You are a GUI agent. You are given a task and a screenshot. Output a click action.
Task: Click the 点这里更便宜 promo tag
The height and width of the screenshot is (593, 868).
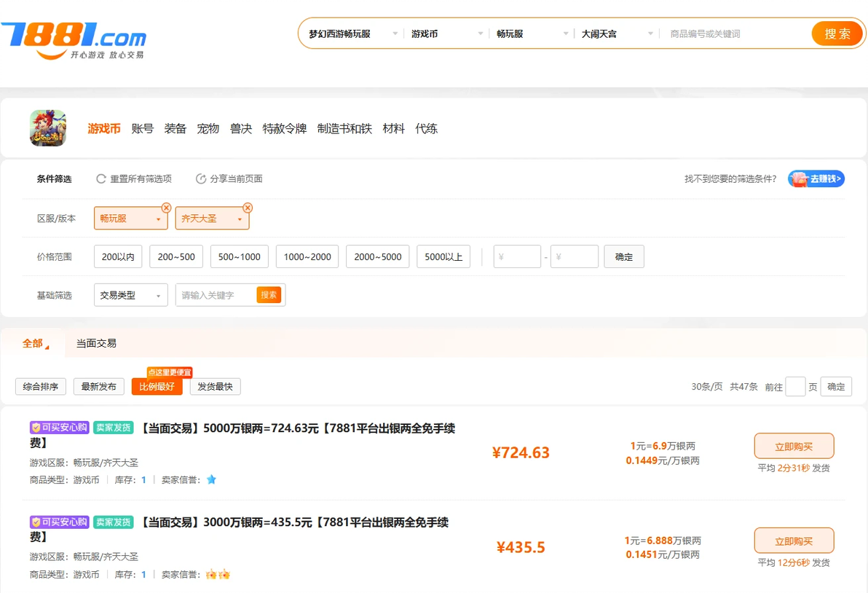pyautogui.click(x=170, y=372)
